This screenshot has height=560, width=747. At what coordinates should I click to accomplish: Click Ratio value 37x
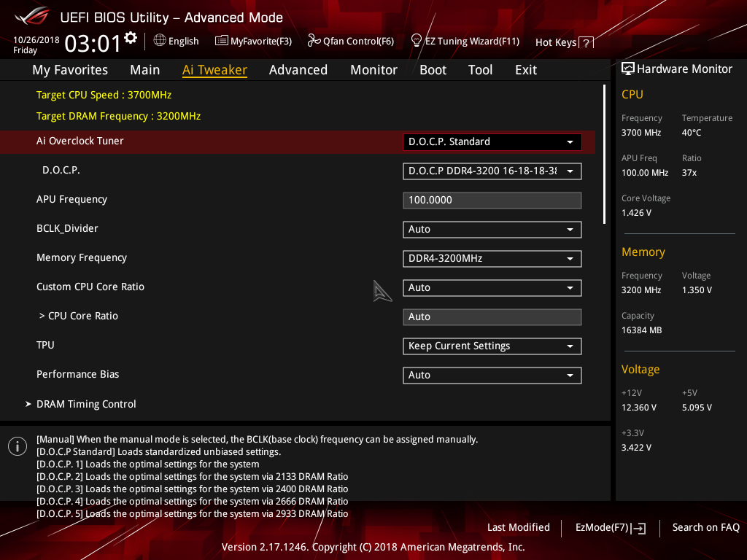pos(689,173)
